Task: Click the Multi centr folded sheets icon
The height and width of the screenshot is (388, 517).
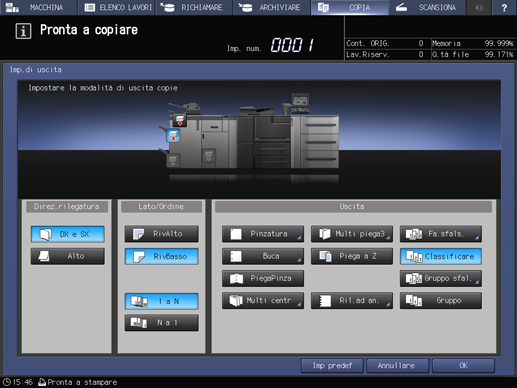Action: click(x=236, y=301)
